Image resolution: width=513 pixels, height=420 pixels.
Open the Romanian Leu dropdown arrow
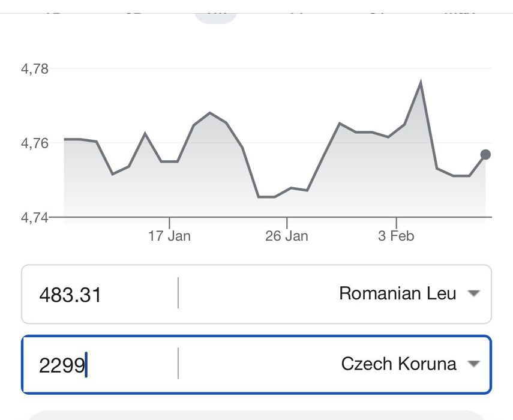tap(474, 294)
